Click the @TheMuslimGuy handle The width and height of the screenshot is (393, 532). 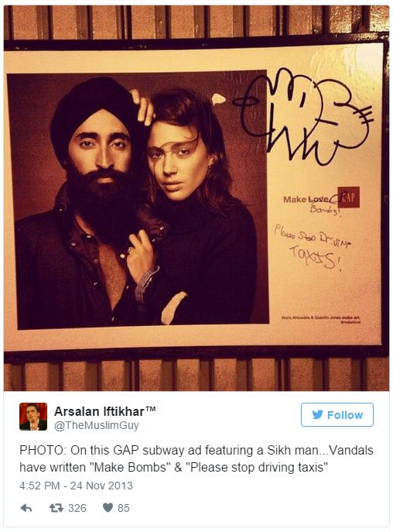(x=97, y=425)
